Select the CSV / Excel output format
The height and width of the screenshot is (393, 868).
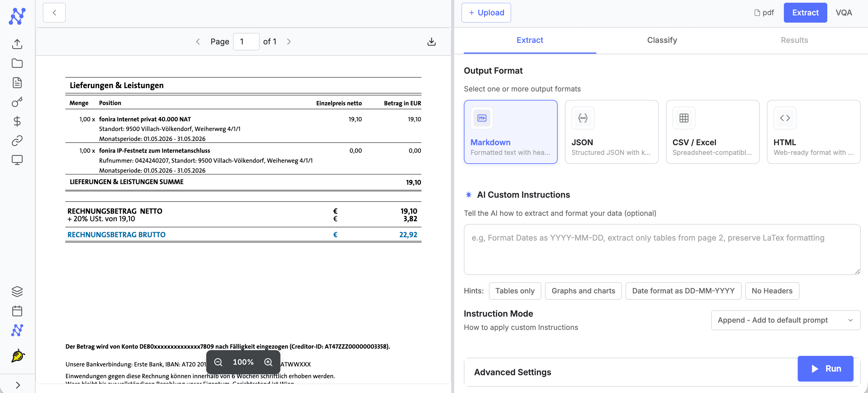713,132
